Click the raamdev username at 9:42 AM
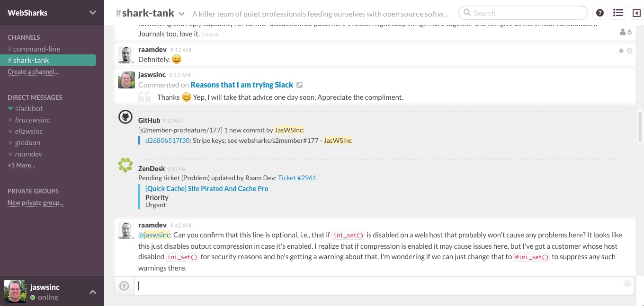 152,225
